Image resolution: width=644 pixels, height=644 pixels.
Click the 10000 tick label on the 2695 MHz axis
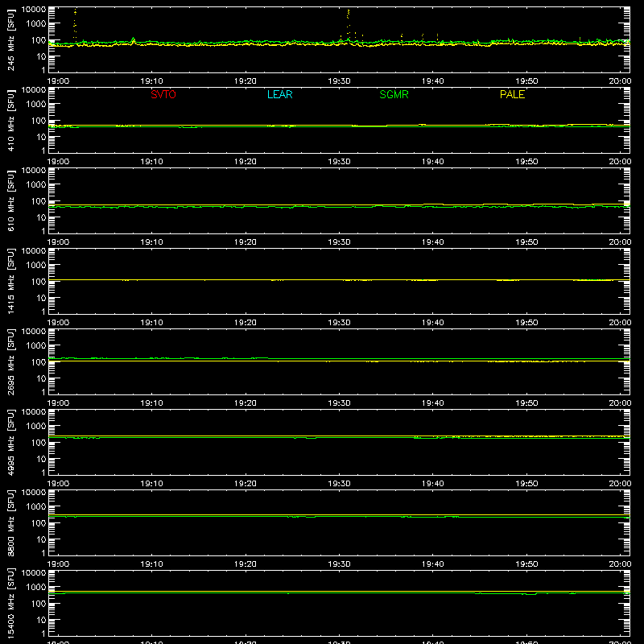point(34,332)
